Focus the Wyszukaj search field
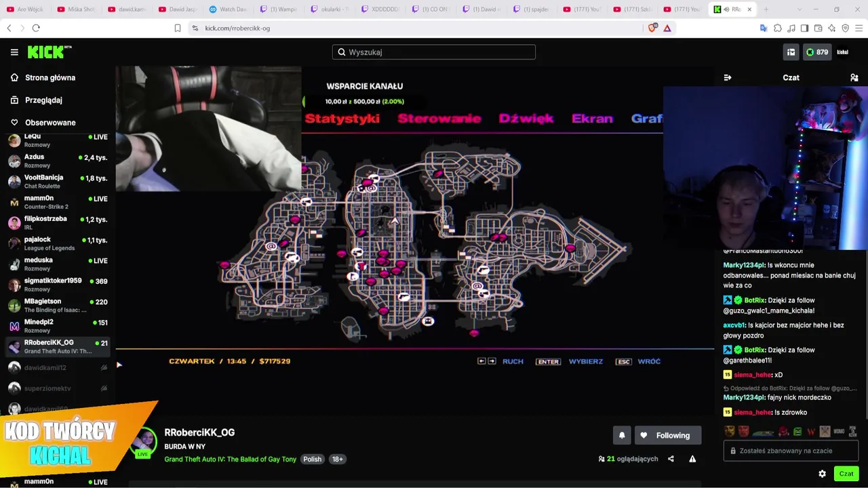The width and height of the screenshot is (868, 488). point(434,52)
